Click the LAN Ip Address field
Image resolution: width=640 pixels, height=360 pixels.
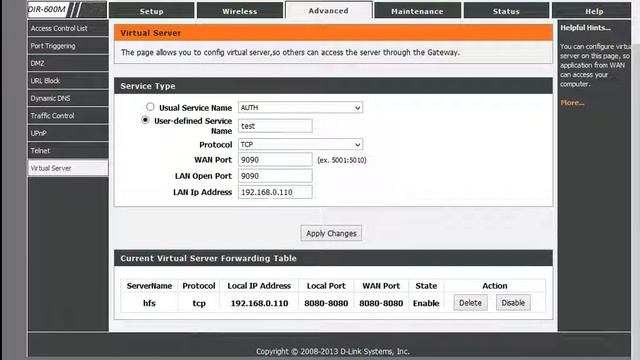coord(276,192)
